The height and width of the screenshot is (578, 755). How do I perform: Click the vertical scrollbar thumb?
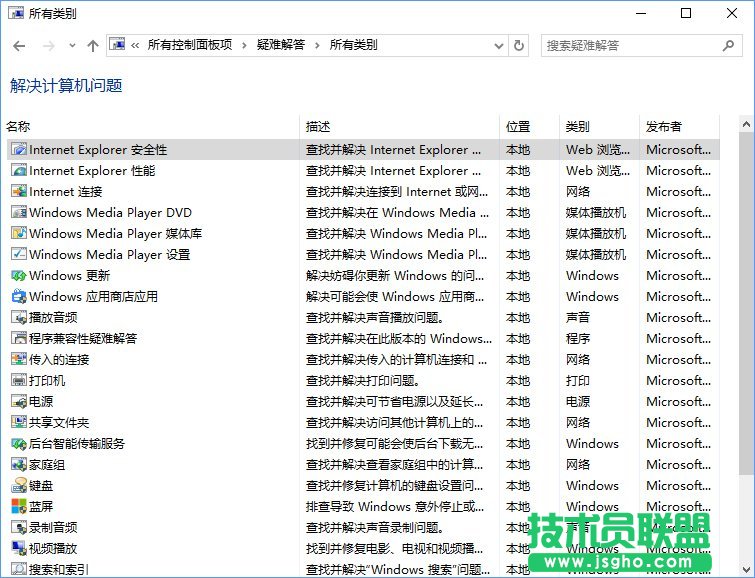(x=746, y=305)
